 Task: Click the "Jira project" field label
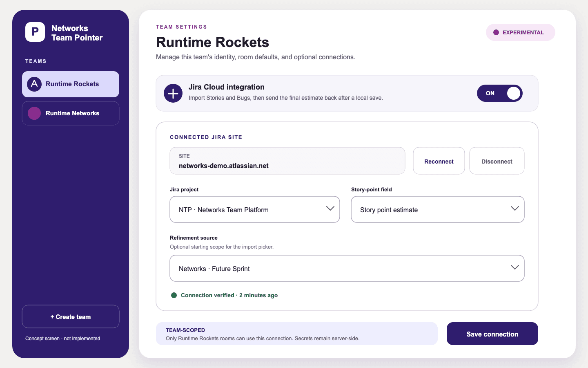[184, 189]
